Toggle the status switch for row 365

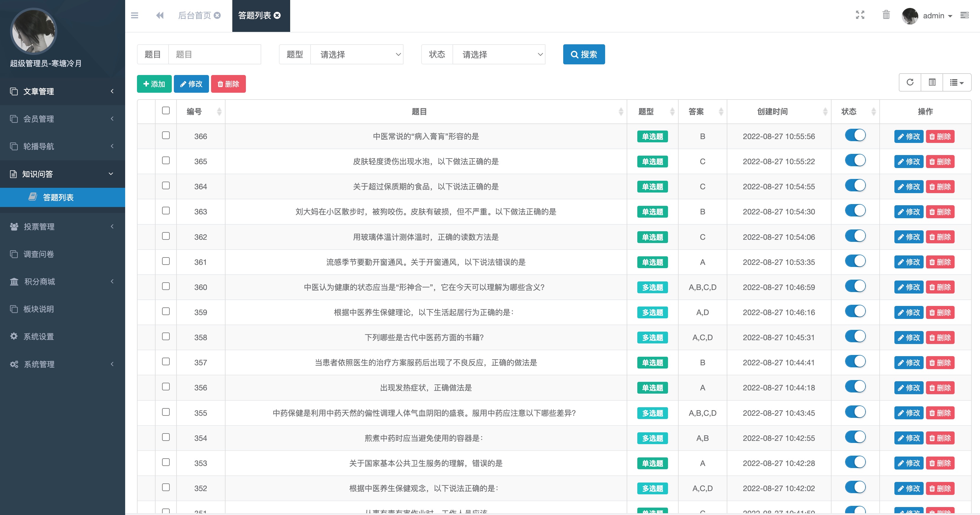(x=855, y=161)
